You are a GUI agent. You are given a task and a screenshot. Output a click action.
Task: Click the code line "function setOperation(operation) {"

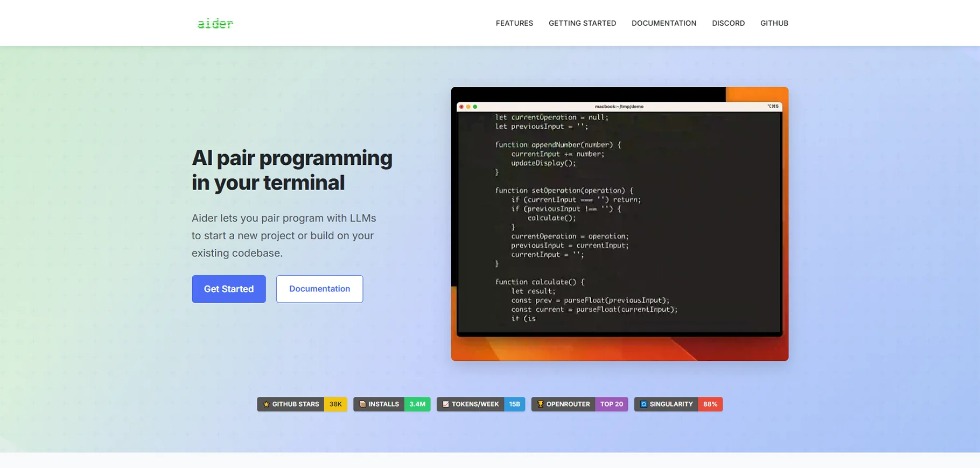point(564,191)
